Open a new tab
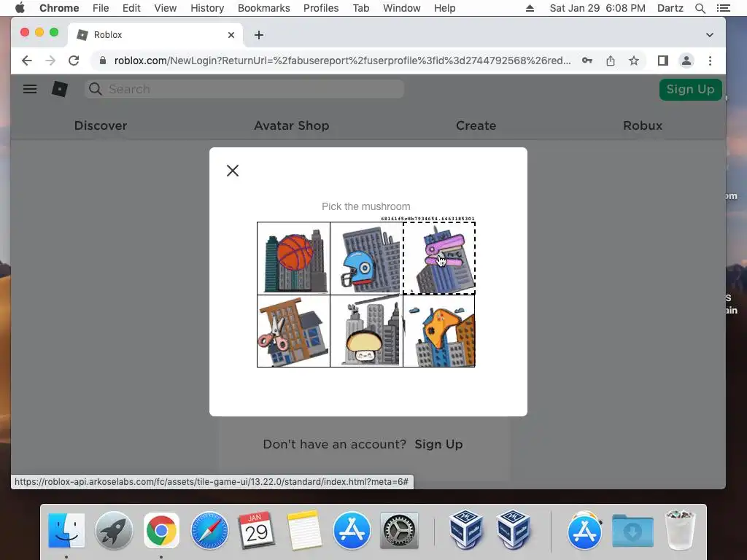This screenshot has width=747, height=560. pos(259,35)
